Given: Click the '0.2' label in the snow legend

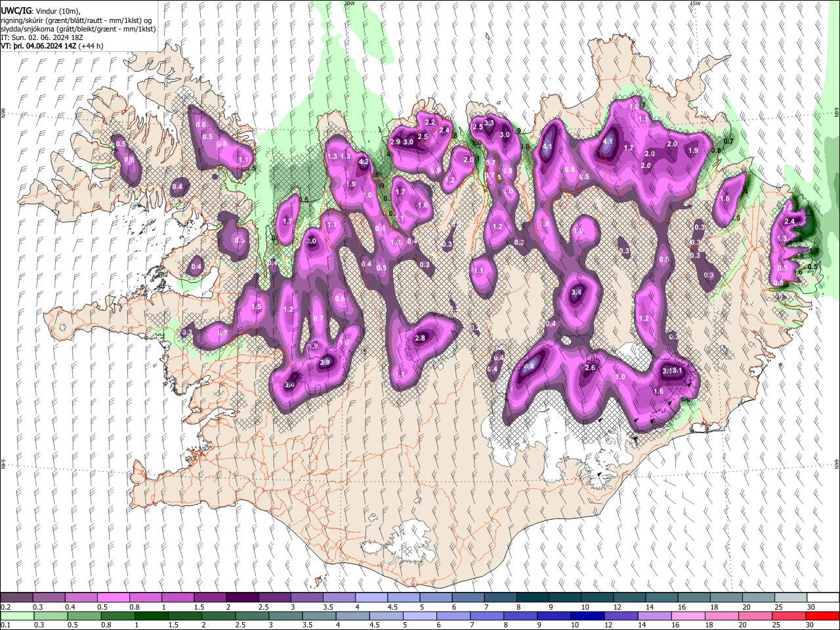Looking at the screenshot, I should tap(6, 606).
